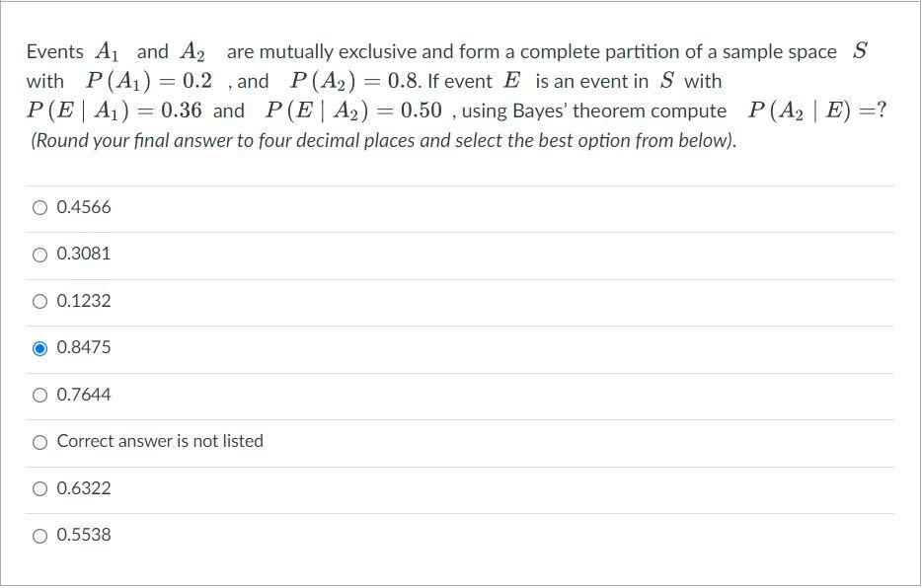
Task: Select the radio button for 0.4566
Action: coord(39,207)
